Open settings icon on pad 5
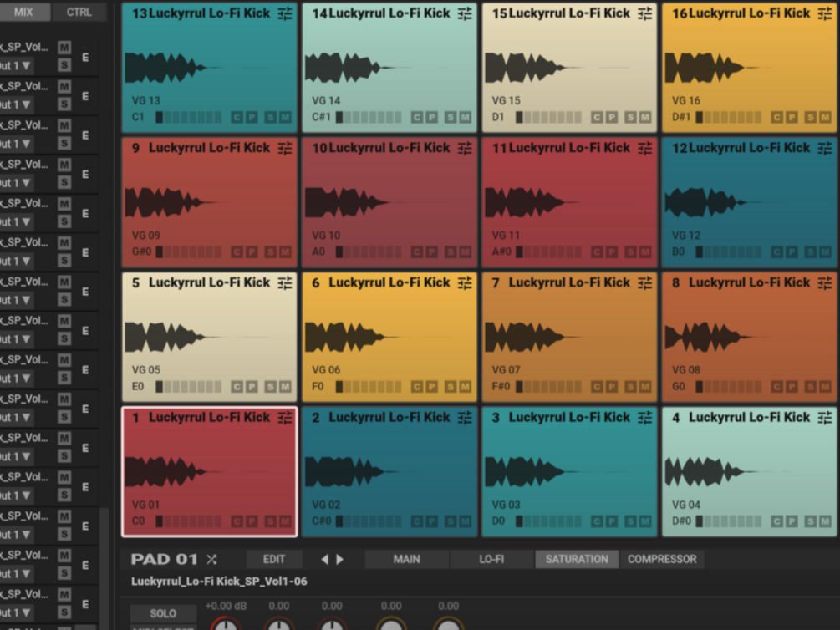840x630 pixels. point(285,283)
